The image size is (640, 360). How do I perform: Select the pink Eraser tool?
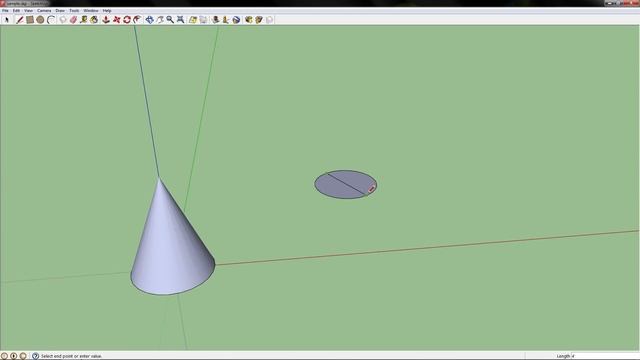tap(73, 20)
